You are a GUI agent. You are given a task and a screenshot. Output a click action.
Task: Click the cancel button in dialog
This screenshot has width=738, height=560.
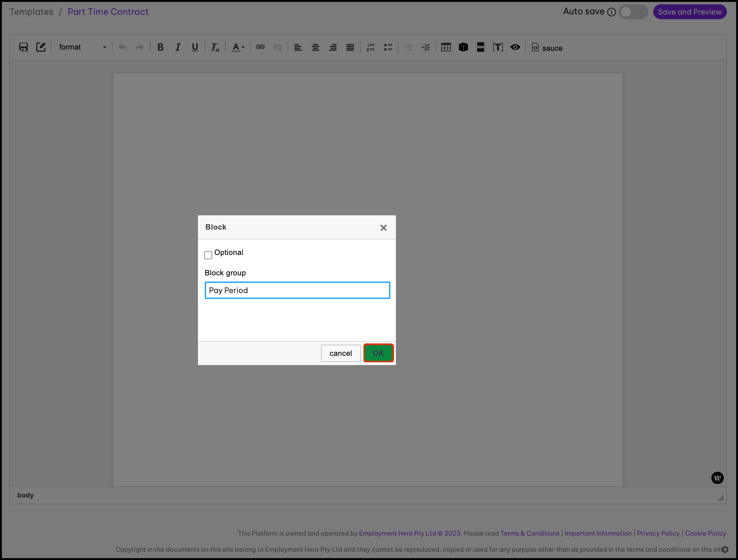341,353
